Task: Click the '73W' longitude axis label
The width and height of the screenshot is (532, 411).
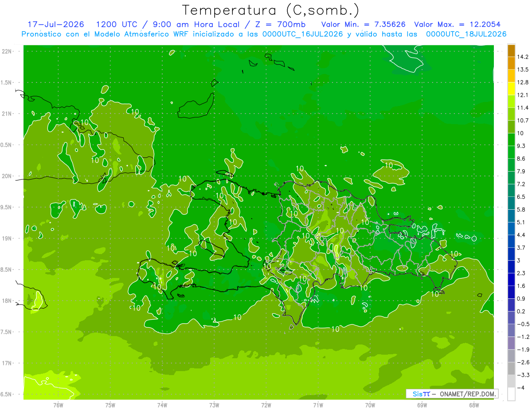Action: click(x=214, y=405)
